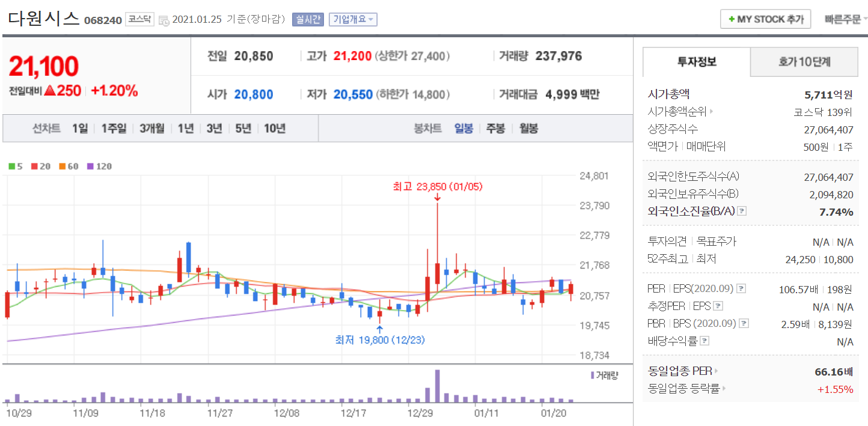The width and height of the screenshot is (868, 426).
Task: Click the MY STOCK 추가 button
Action: pos(766,19)
